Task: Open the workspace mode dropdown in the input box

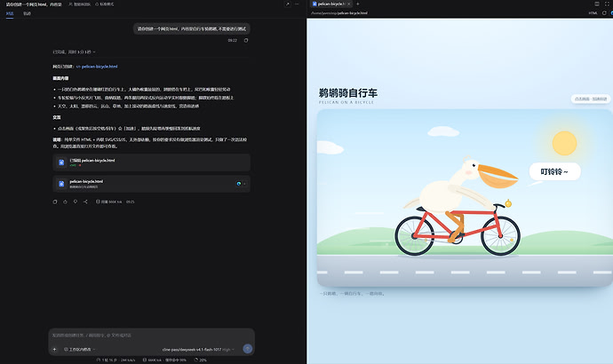Action: 80,349
